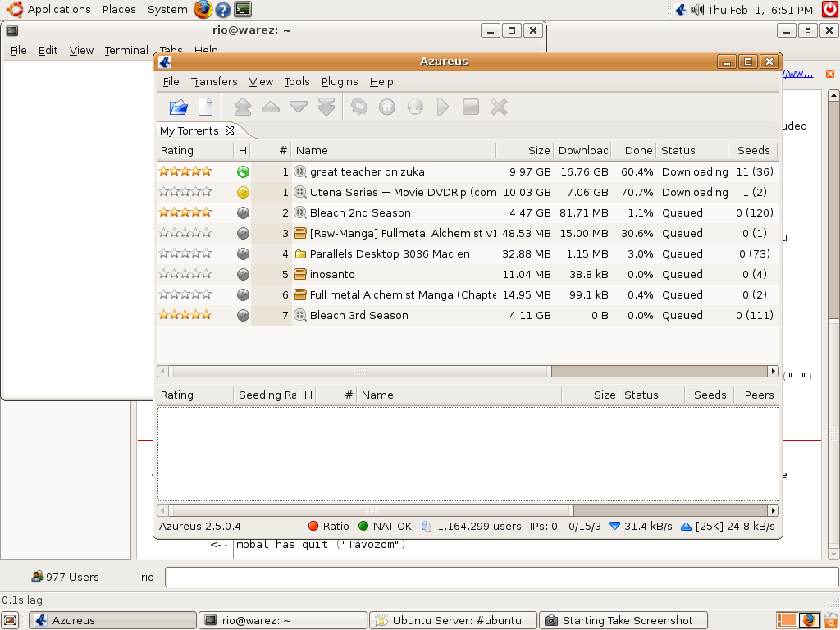This screenshot has height=630, width=840.
Task: Stop the torrent using the square stop icon
Action: pos(470,107)
